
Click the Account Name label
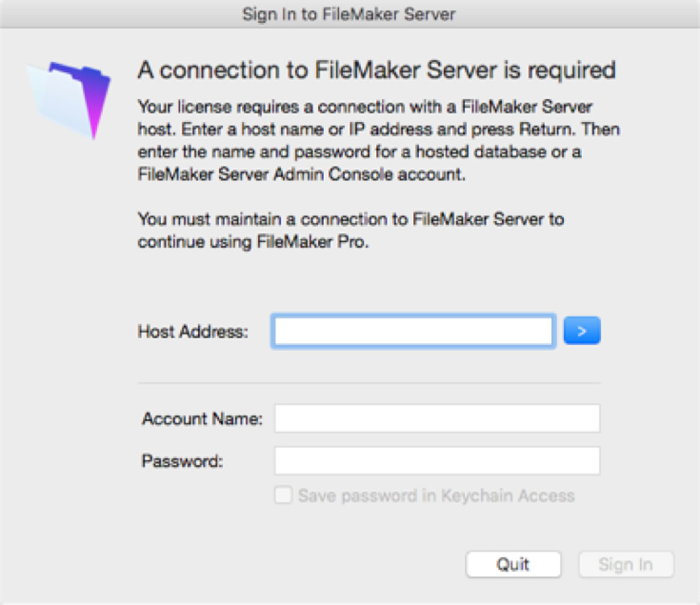tap(202, 419)
